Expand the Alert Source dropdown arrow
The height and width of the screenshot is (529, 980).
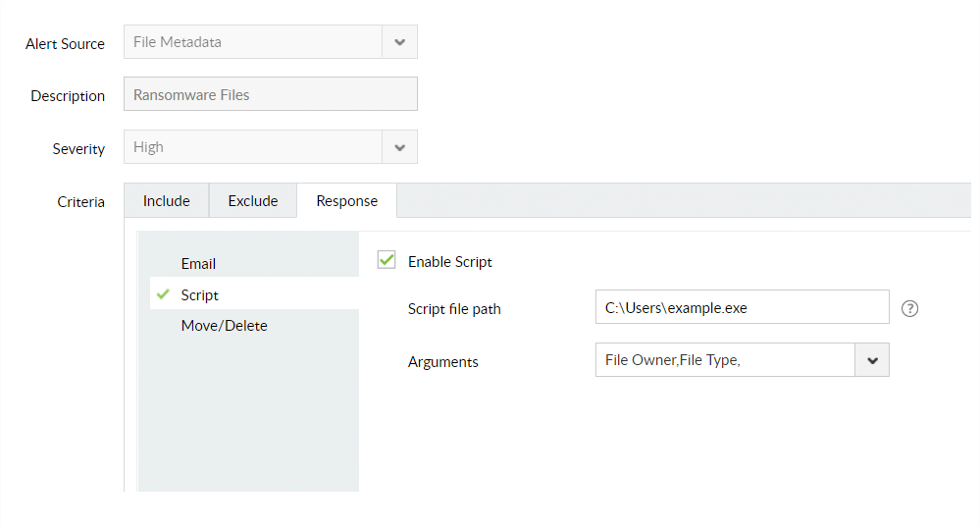pos(399,42)
